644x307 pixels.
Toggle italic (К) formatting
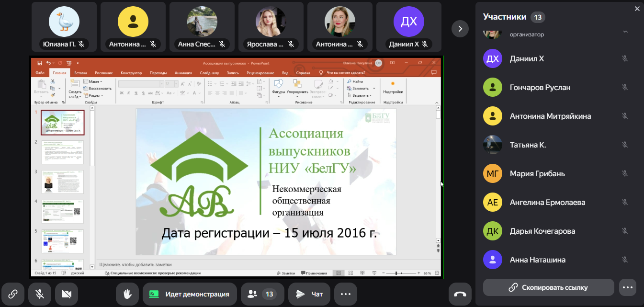click(128, 93)
